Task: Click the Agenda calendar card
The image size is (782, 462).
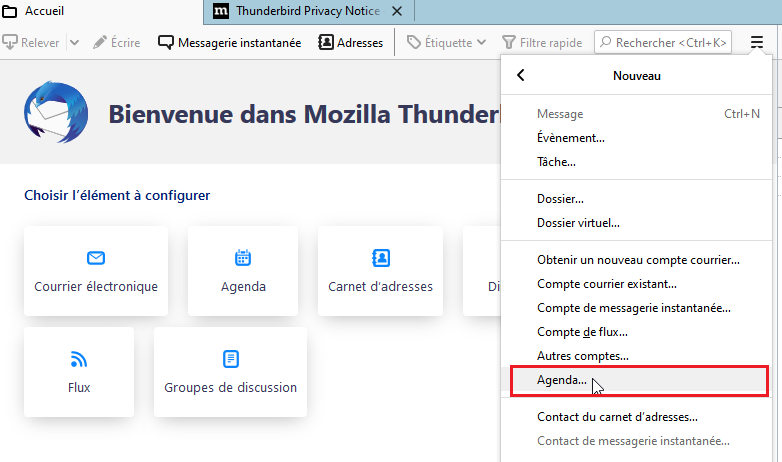Action: [x=243, y=271]
